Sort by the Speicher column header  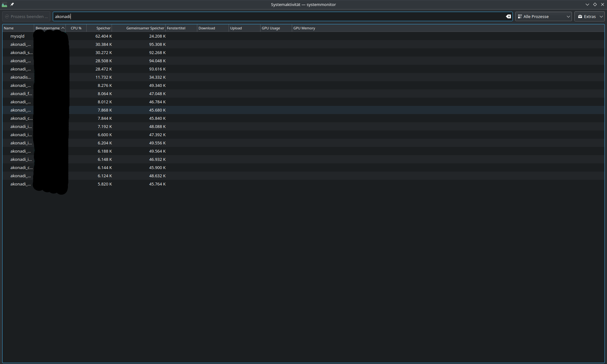pos(103,28)
